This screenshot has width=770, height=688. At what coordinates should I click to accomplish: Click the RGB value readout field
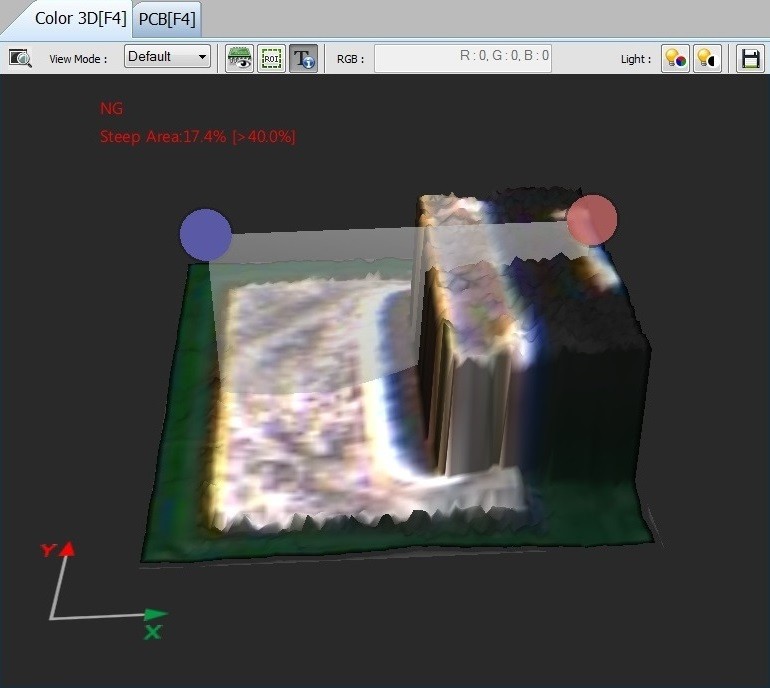pos(463,58)
